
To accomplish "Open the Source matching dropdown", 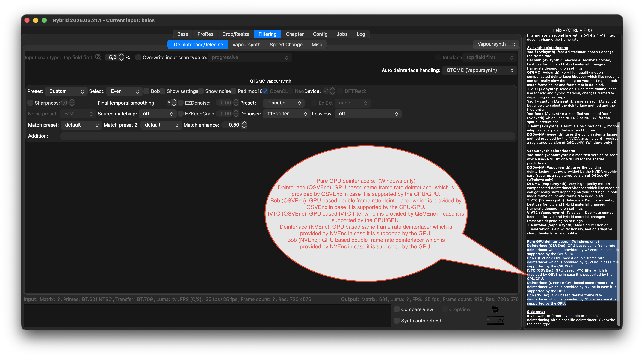I will coord(158,114).
